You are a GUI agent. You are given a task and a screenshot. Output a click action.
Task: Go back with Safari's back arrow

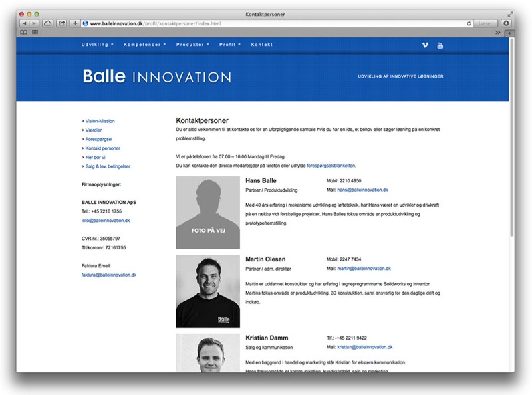point(25,23)
